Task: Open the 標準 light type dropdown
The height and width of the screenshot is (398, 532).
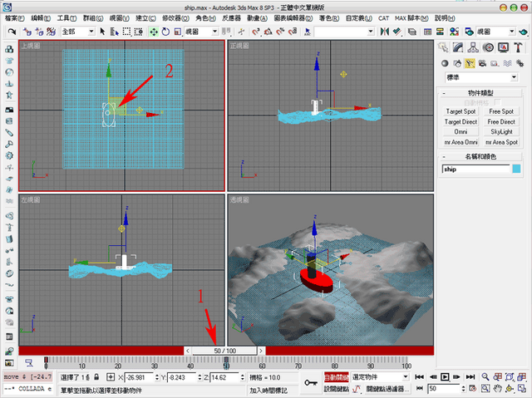Action: 481,77
